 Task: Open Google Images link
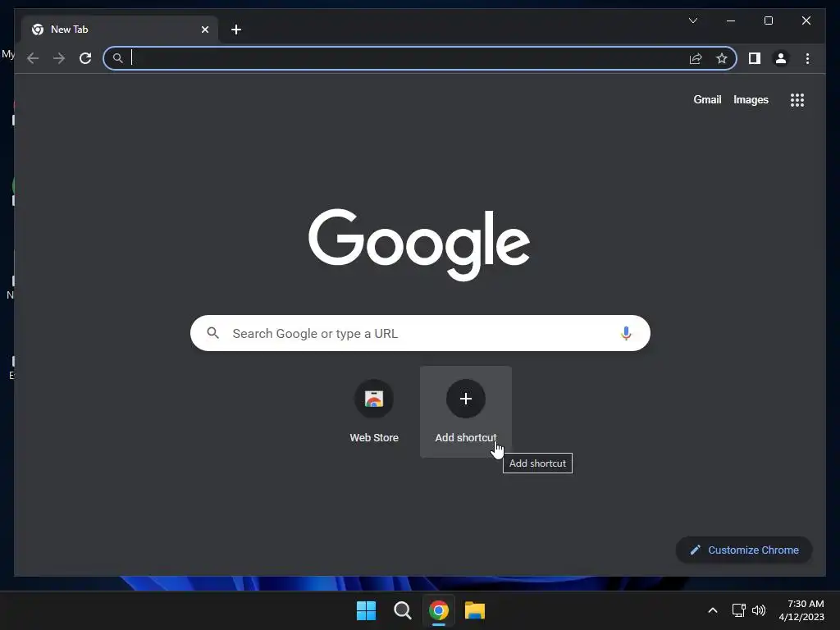[751, 99]
